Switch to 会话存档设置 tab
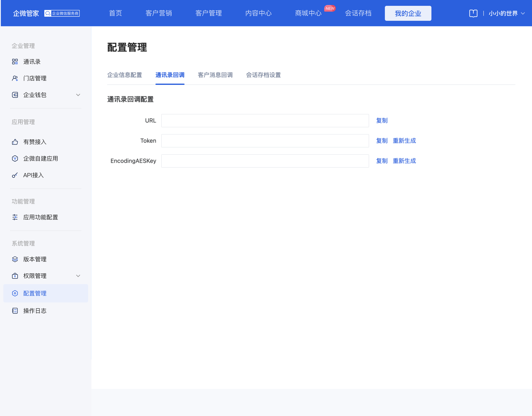 [263, 75]
